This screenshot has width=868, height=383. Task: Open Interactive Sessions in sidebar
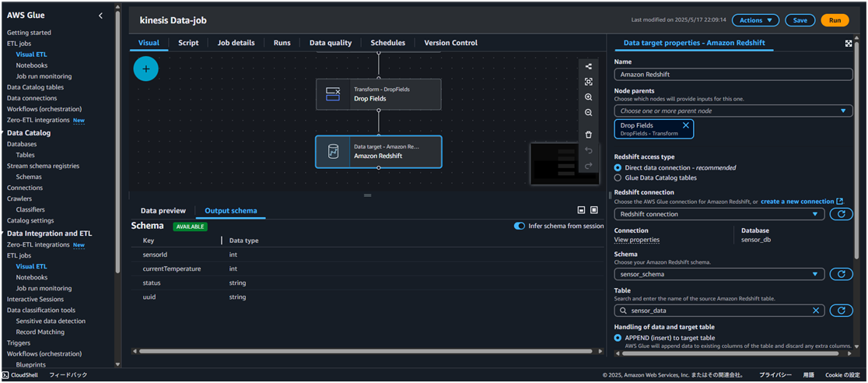[x=34, y=299]
